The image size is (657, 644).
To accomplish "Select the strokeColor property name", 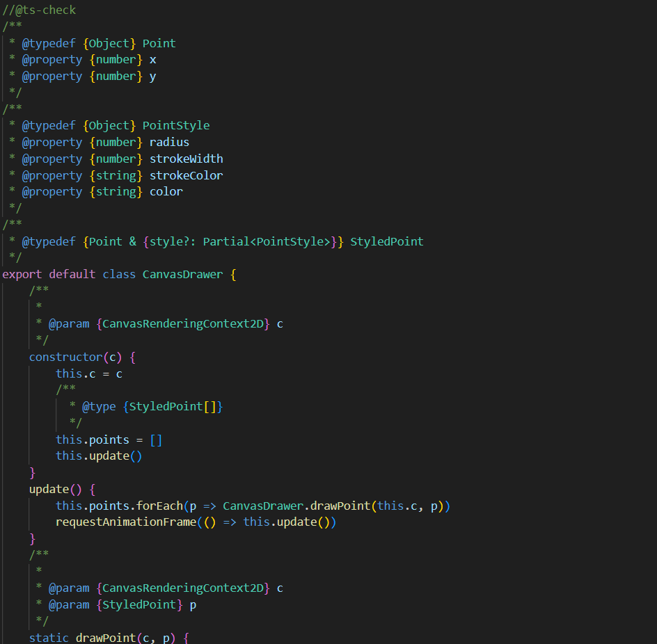I will (186, 175).
